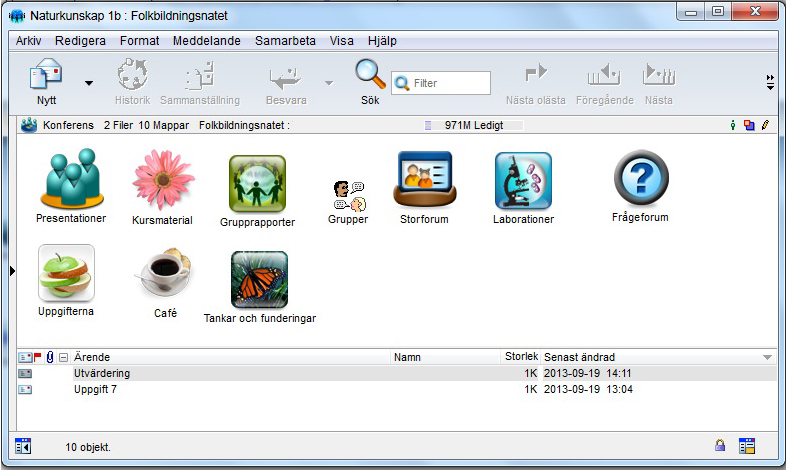Screen dimensions: 788x472
Task: Open the Meddelande menu
Action: [207, 41]
